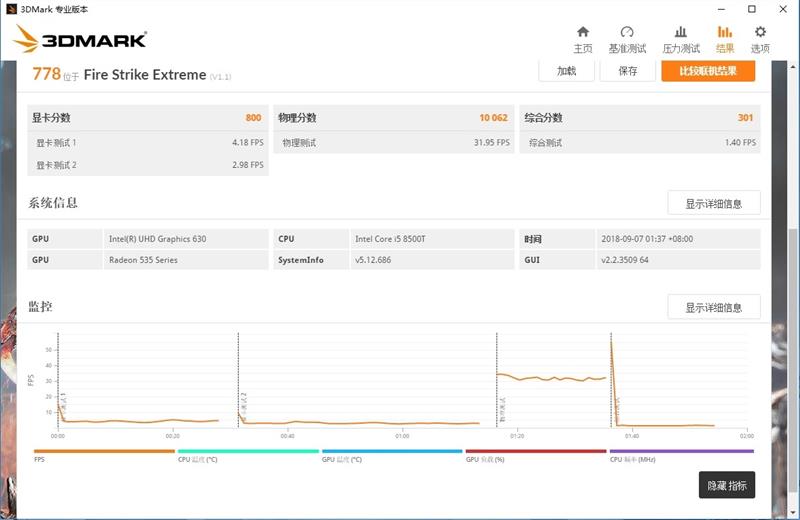Maximize the 3DMark window
800x520 pixels.
tap(752, 9)
